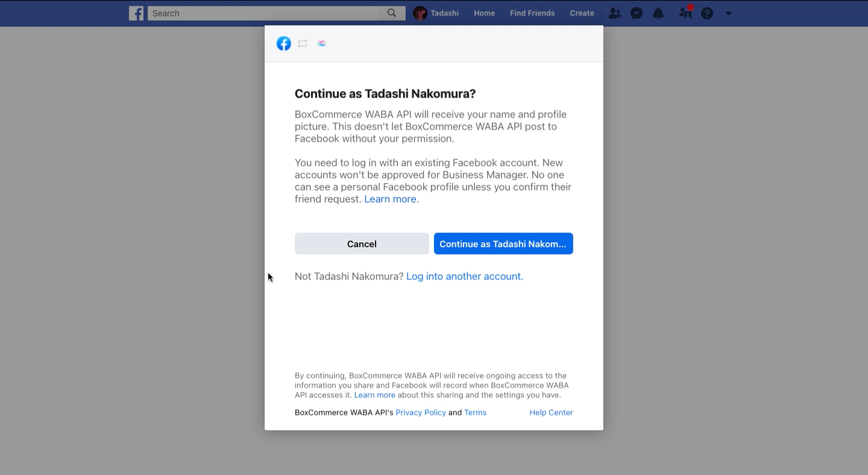This screenshot has width=868, height=475.
Task: Click Continue as Tadashi Nakom... button
Action: pos(503,244)
